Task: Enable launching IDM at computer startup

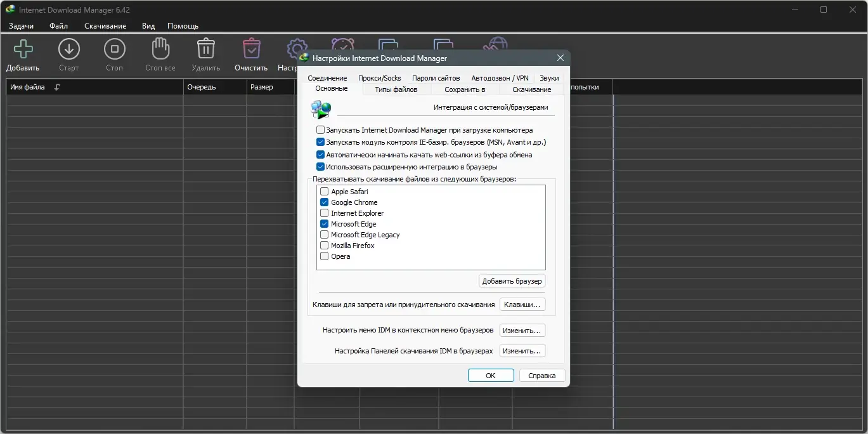Action: tap(320, 130)
